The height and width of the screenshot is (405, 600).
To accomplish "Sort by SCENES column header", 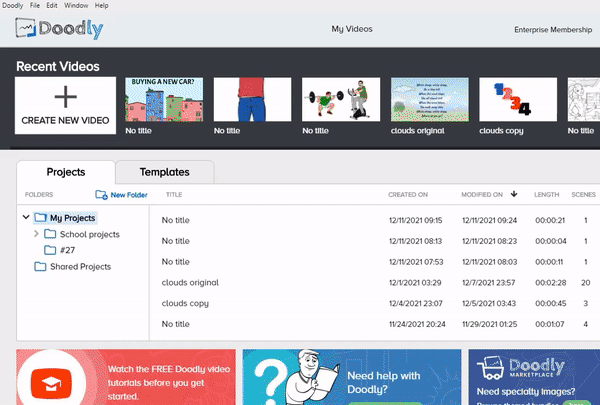I will 584,194.
